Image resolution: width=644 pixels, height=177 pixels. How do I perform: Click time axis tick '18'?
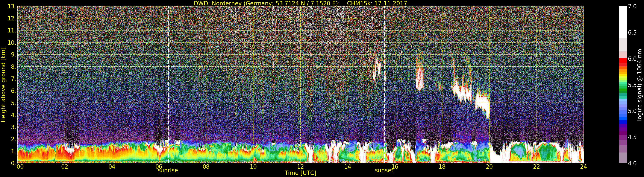tap(442, 167)
